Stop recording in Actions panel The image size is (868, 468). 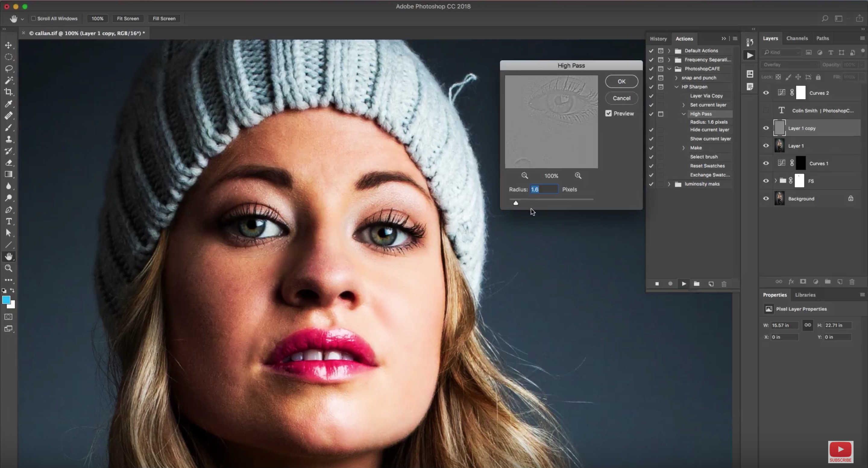(657, 284)
